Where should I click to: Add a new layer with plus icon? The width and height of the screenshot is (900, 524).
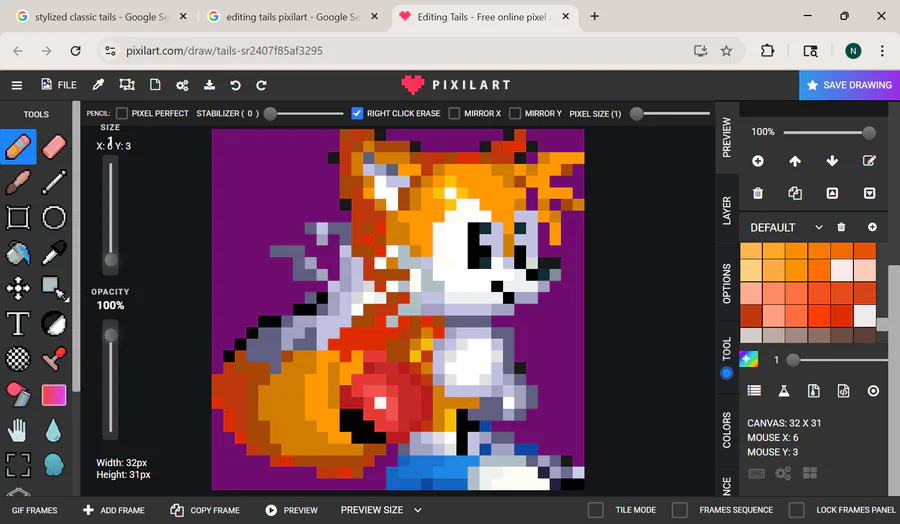758,161
